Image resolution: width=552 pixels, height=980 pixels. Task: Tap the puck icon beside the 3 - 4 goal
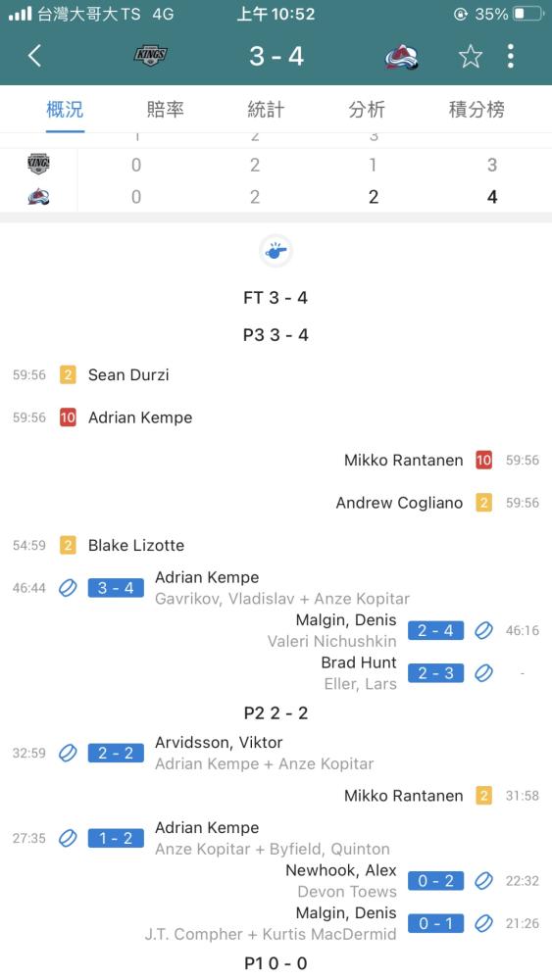68,588
